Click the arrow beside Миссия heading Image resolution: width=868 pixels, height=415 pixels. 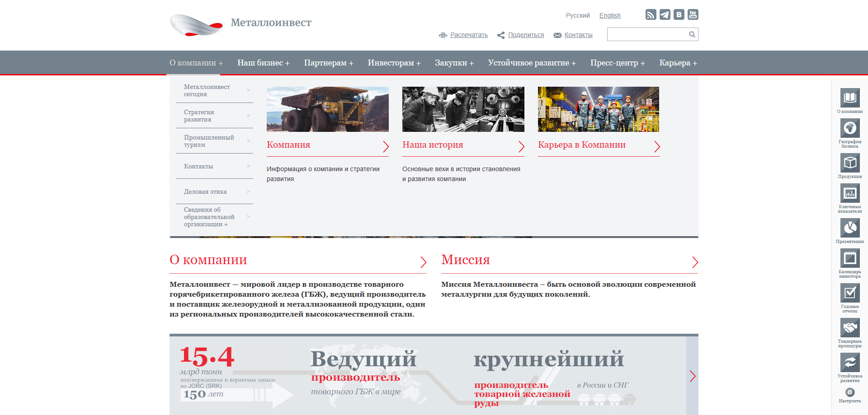[x=695, y=262]
